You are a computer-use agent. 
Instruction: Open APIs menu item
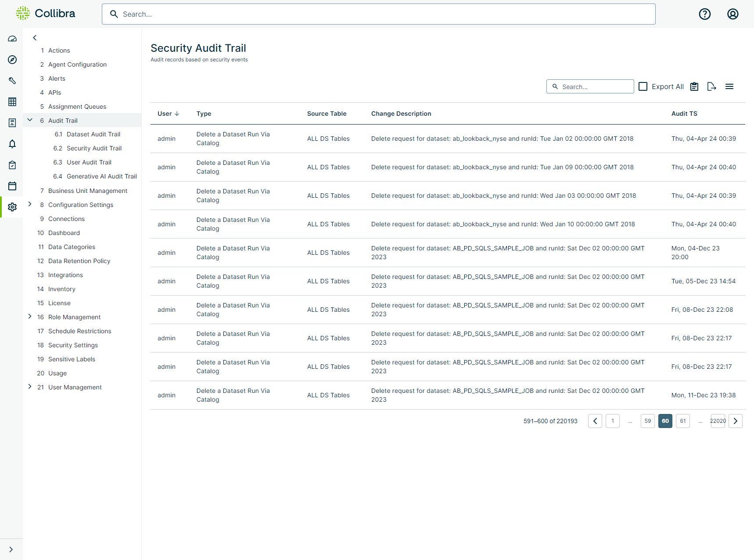[54, 93]
